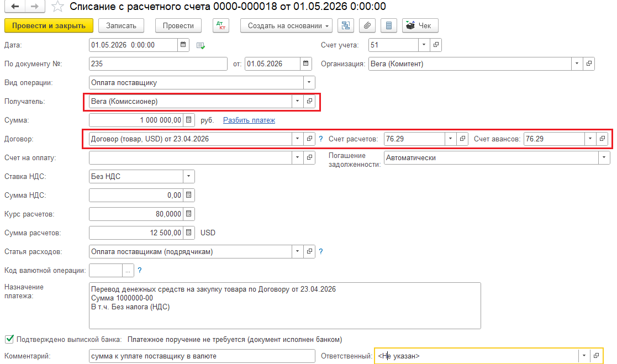Open account 76.29 for Счет авансов
617x364 pixels.
pyautogui.click(x=602, y=139)
